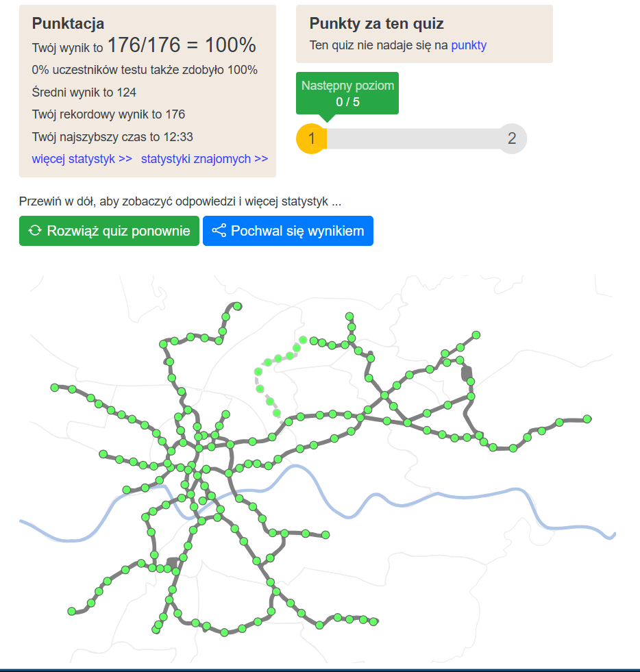
Task: Select the last station dot on the southeastern line
Action: coord(373,621)
